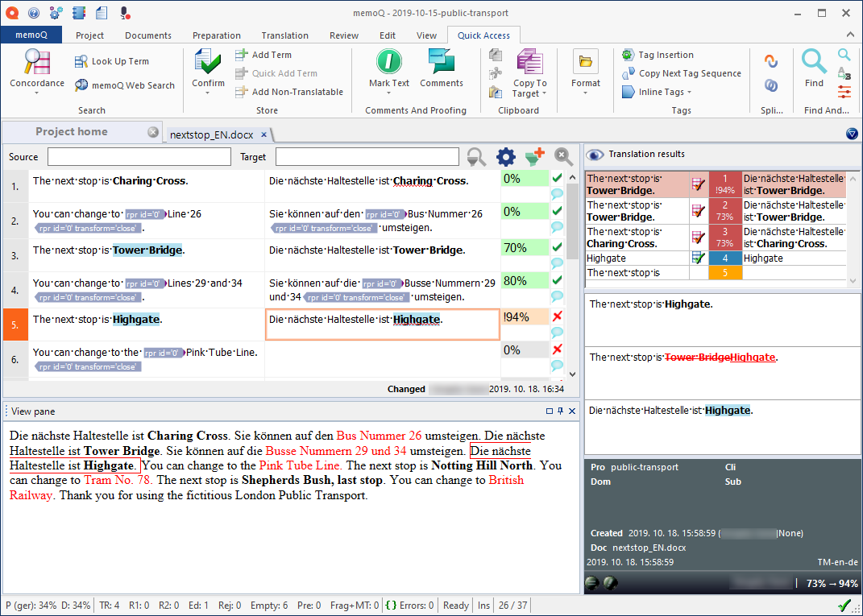The width and height of the screenshot is (863, 616).
Task: Click the add filter funnel icon
Action: point(535,157)
